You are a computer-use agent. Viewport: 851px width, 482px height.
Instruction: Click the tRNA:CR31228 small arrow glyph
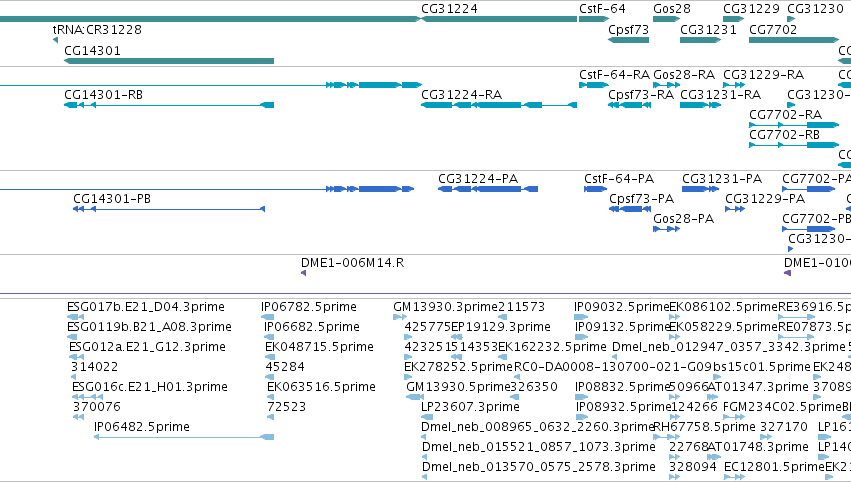click(x=55, y=40)
